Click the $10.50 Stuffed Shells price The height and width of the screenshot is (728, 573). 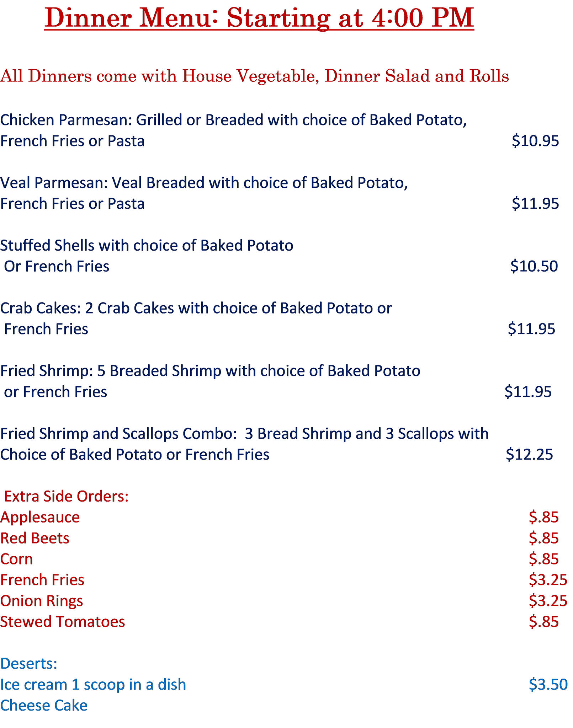click(534, 267)
